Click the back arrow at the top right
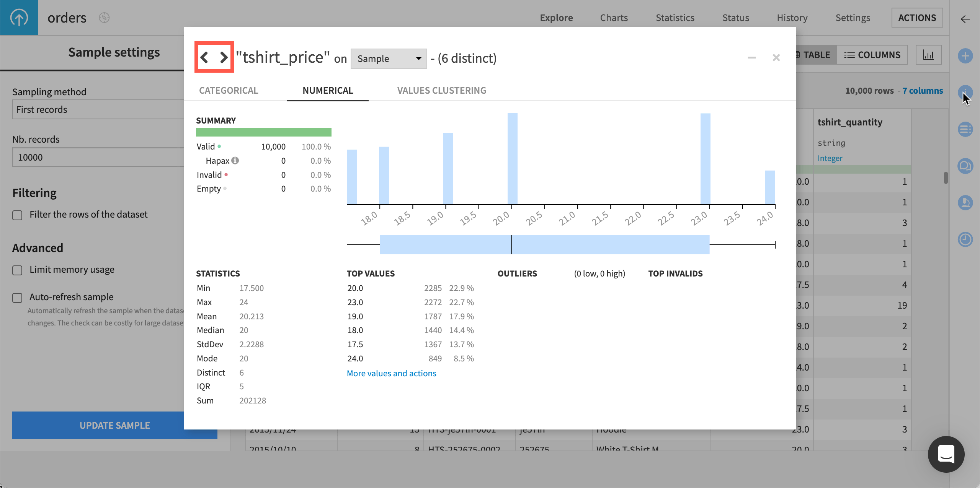The width and height of the screenshot is (980, 488). click(964, 19)
